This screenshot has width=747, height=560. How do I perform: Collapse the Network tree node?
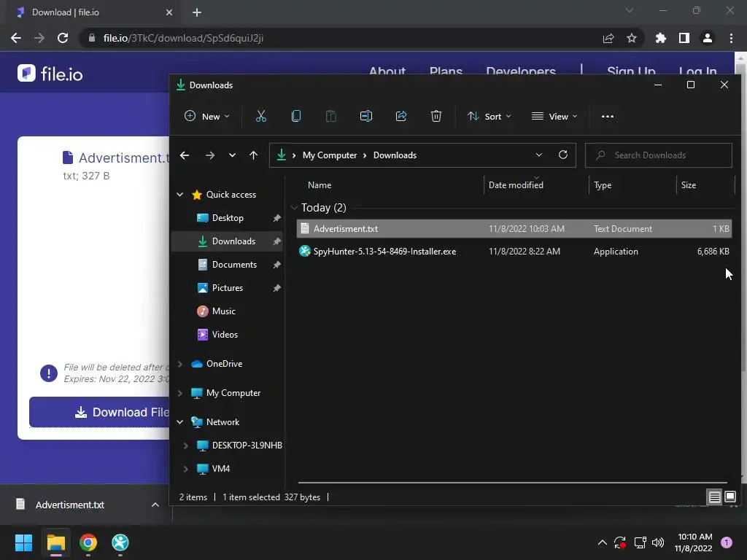(x=180, y=422)
